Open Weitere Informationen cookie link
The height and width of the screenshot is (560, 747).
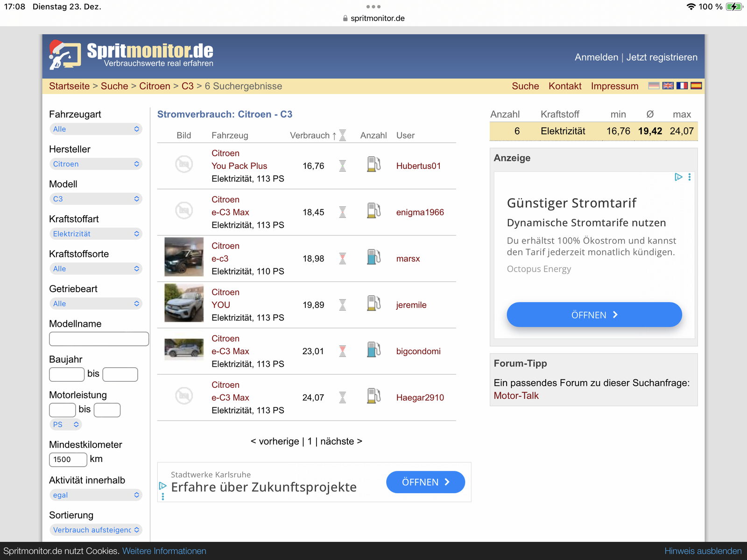click(x=164, y=551)
